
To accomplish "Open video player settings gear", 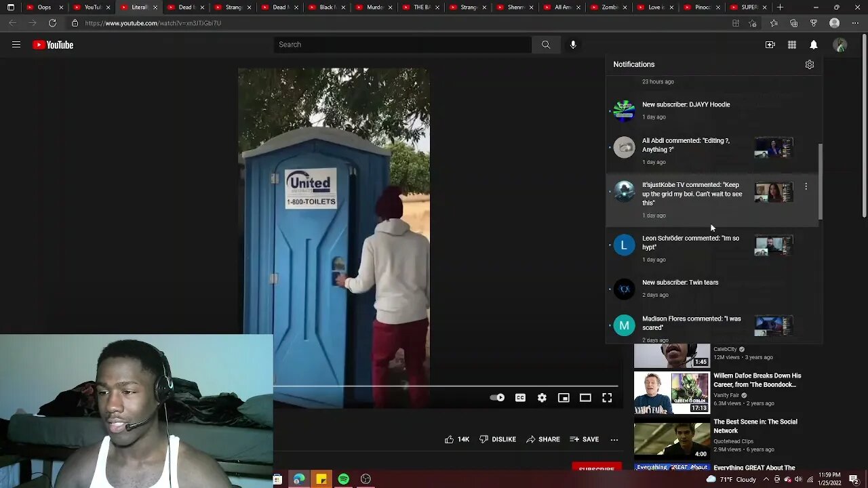I will [542, 398].
